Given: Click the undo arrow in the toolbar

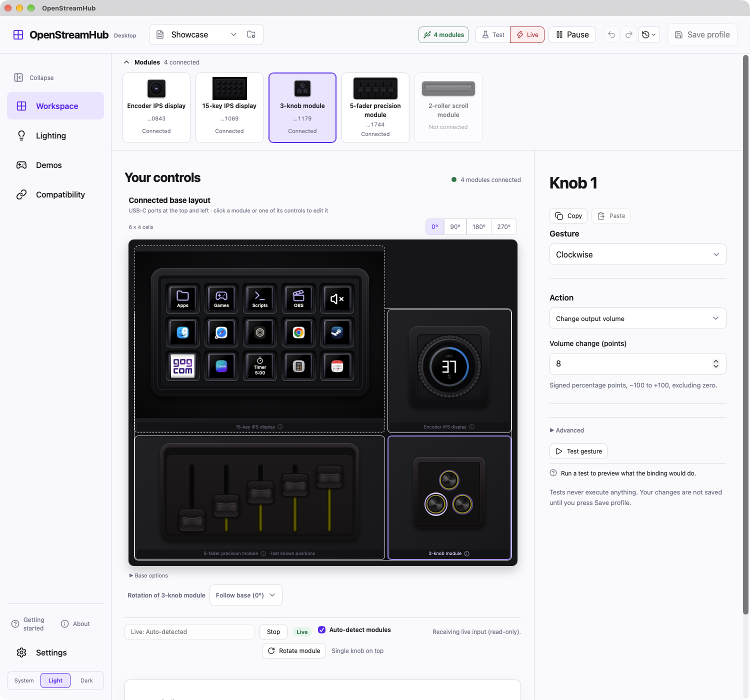Looking at the screenshot, I should tap(611, 34).
